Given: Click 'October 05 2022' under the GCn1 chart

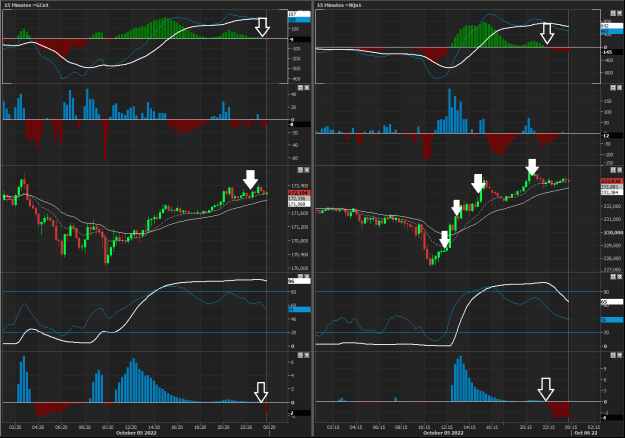Looking at the screenshot, I should (136, 433).
